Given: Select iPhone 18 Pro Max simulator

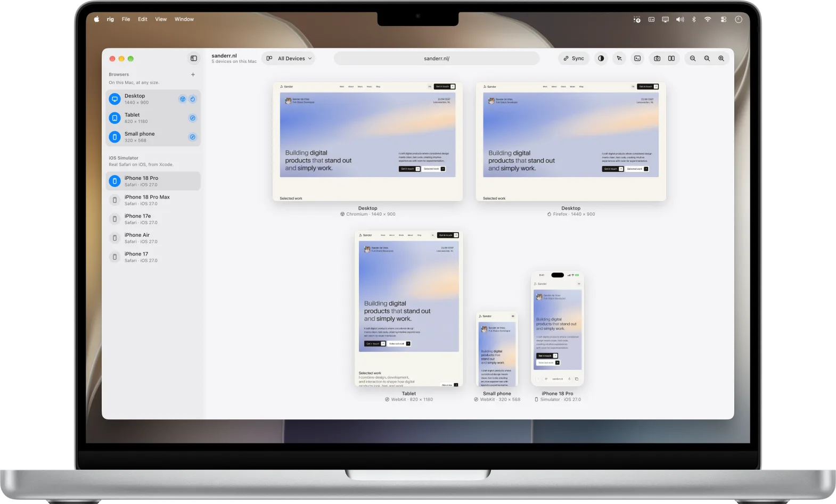Looking at the screenshot, I should [x=153, y=200].
